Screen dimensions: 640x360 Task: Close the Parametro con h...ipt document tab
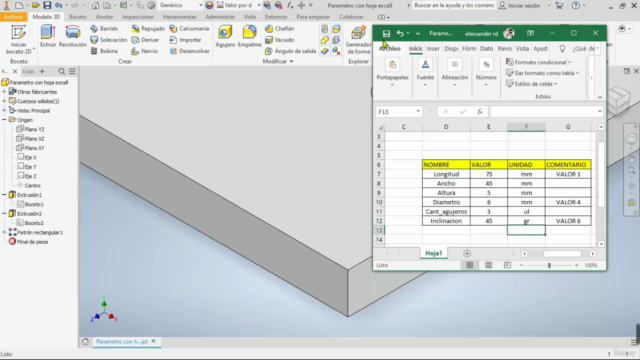(153, 341)
